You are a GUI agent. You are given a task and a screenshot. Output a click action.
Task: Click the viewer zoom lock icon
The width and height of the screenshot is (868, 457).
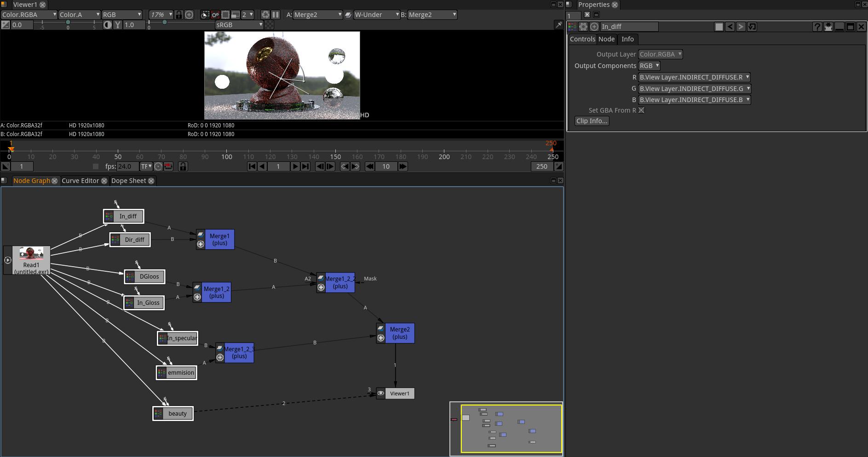coord(178,15)
